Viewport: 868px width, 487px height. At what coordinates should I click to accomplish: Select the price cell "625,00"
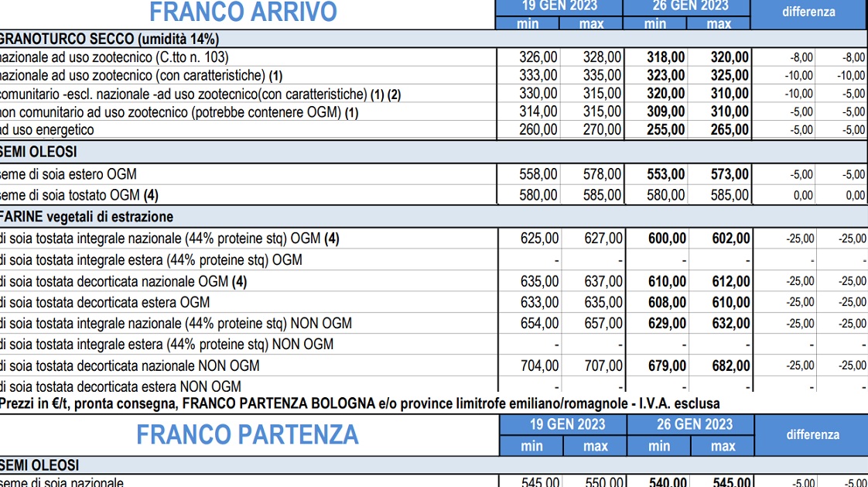point(540,238)
